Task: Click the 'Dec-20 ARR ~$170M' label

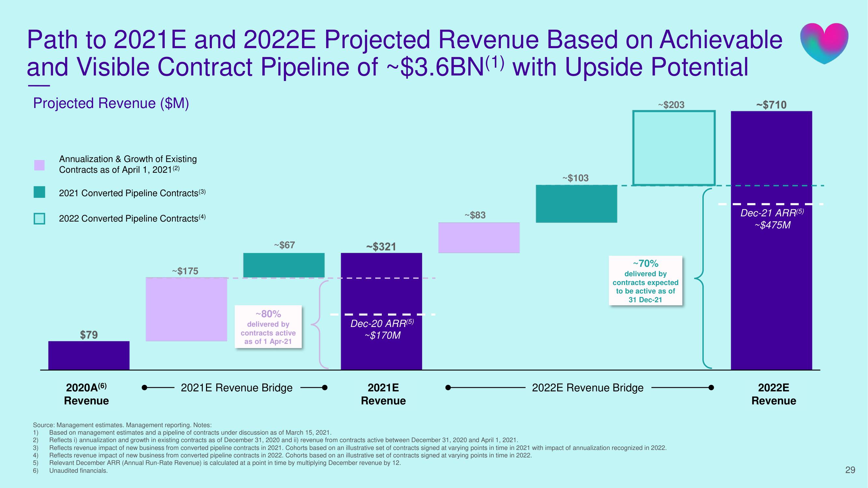Action: point(382,329)
